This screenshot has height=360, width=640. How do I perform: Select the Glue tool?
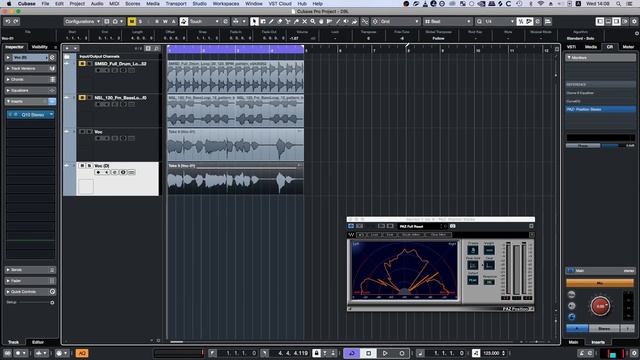coord(296,21)
